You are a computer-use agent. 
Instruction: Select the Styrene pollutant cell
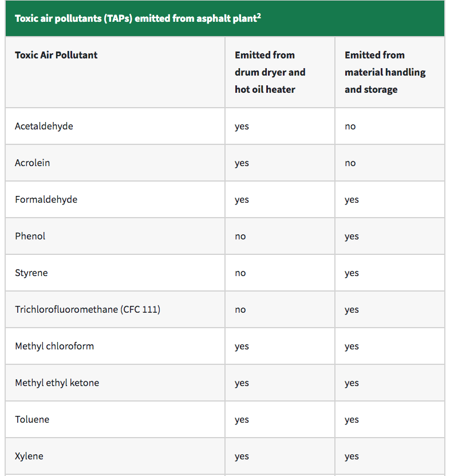pos(31,273)
